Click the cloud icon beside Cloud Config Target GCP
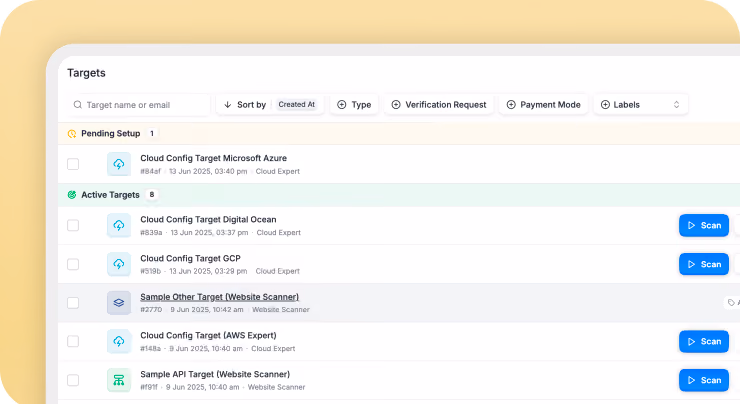 (119, 264)
